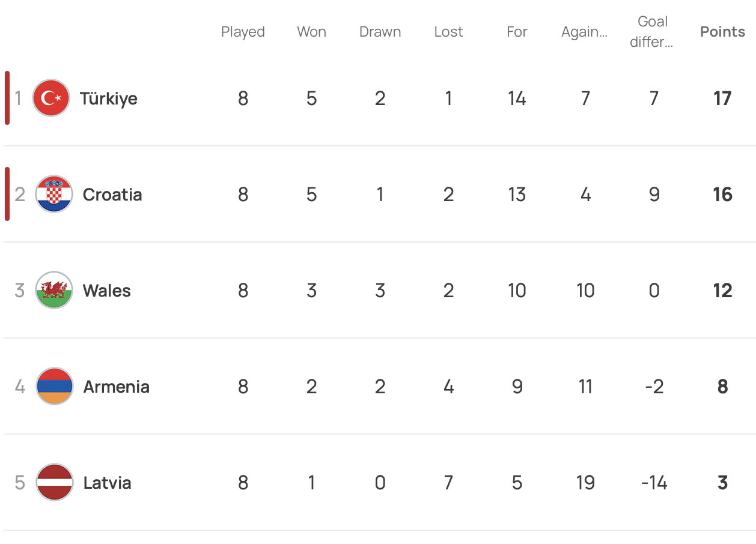This screenshot has height=544, width=756.
Task: Click the Won column header
Action: click(311, 32)
